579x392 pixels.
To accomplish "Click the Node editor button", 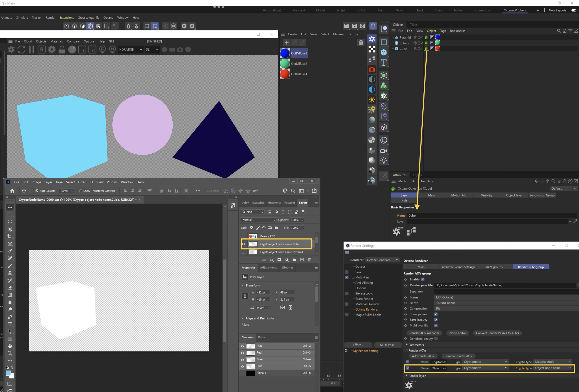I will [457, 333].
